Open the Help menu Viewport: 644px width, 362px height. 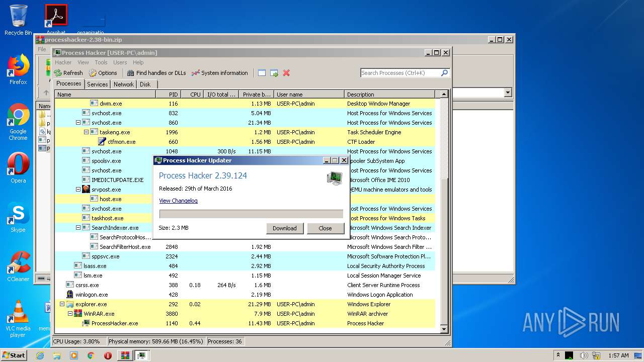click(138, 62)
